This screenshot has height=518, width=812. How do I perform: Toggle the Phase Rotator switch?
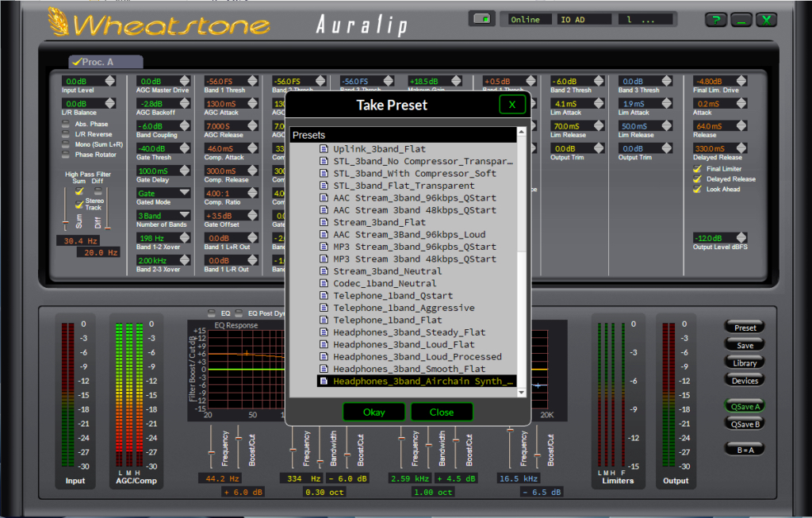(x=66, y=155)
